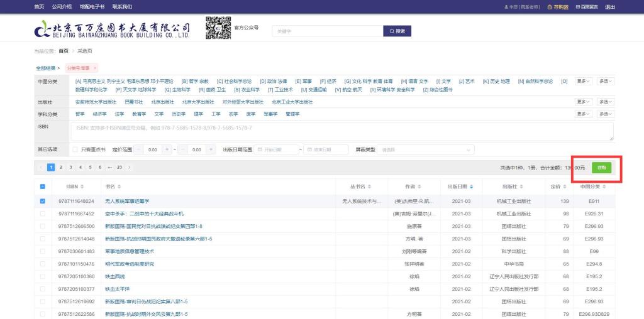644x319 pixels.
Task: Enable 只看重点书 checkbox
Action: pyautogui.click(x=75, y=149)
